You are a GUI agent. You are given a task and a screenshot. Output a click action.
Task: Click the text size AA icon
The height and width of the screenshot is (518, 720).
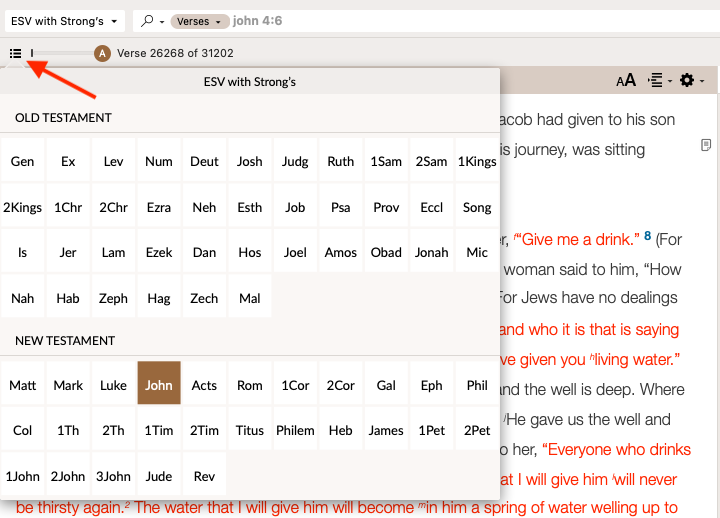pyautogui.click(x=626, y=81)
